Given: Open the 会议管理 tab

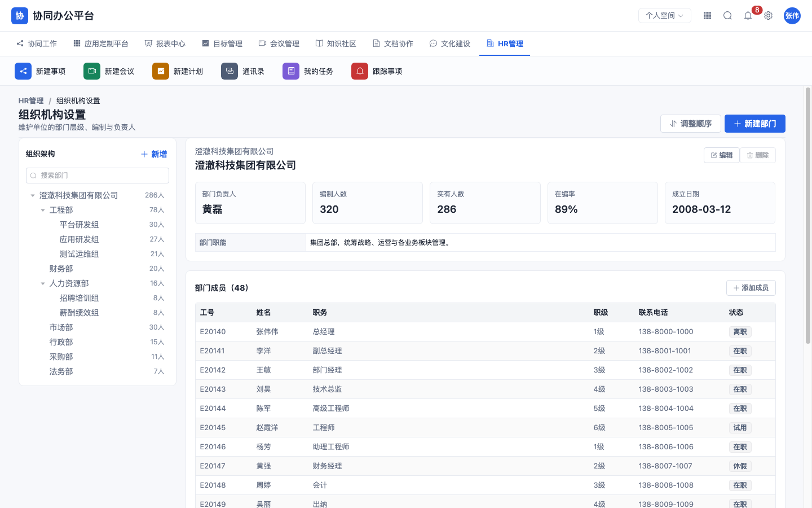Looking at the screenshot, I should [279, 43].
